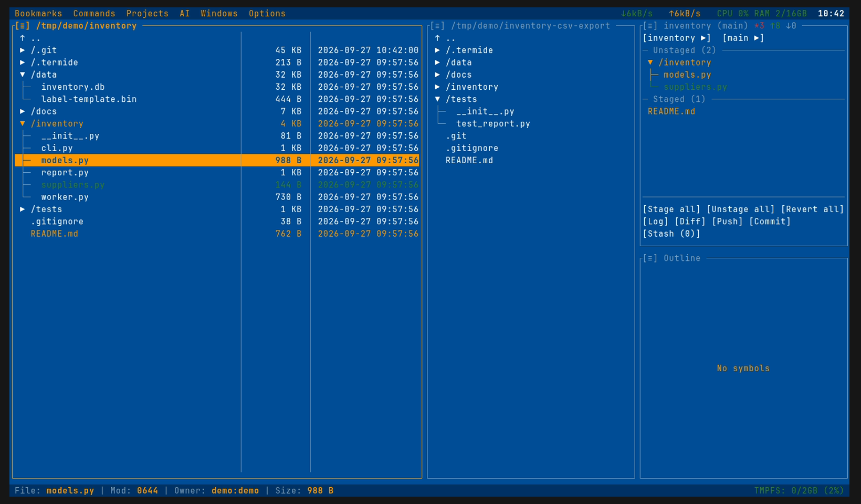861x504 pixels.
Task: Expand /inventory folder in inventory-csv-export panel
Action: [437, 87]
